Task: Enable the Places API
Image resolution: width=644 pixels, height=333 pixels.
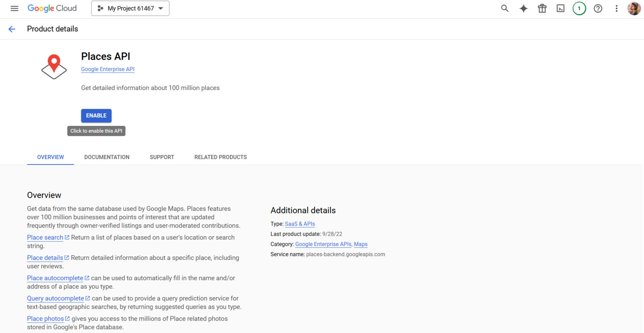Action: tap(96, 116)
